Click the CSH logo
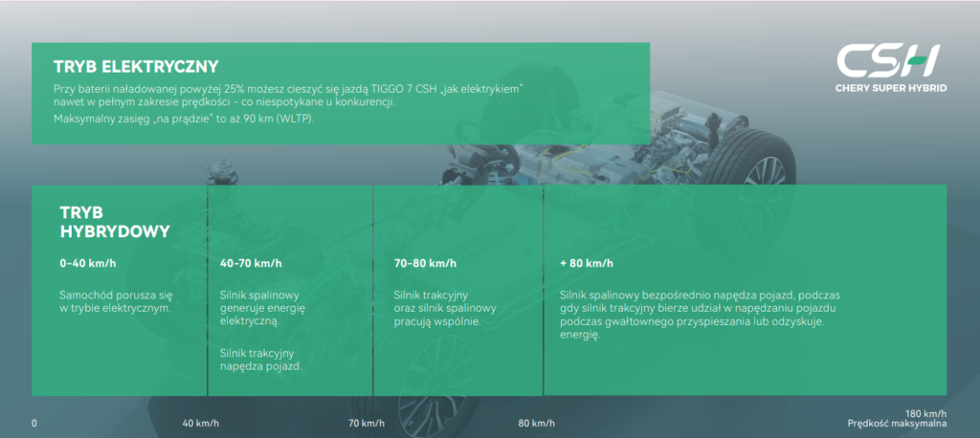Screen dimensions: 980x438 (x=887, y=60)
